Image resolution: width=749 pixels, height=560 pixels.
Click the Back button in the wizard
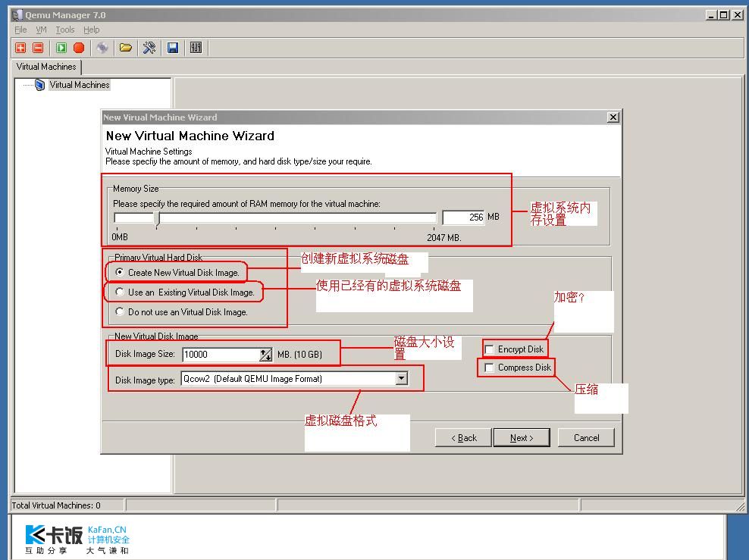click(463, 438)
